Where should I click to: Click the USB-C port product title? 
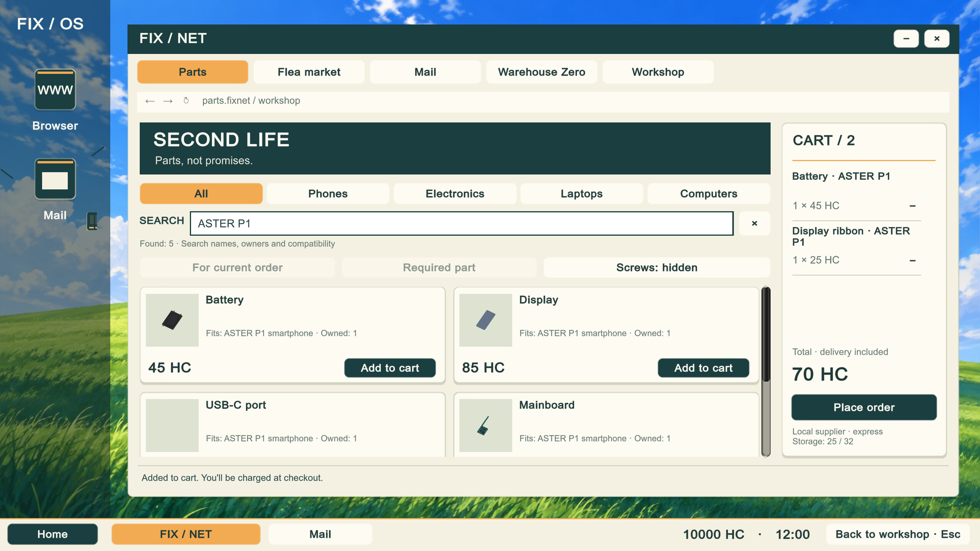[x=236, y=405]
